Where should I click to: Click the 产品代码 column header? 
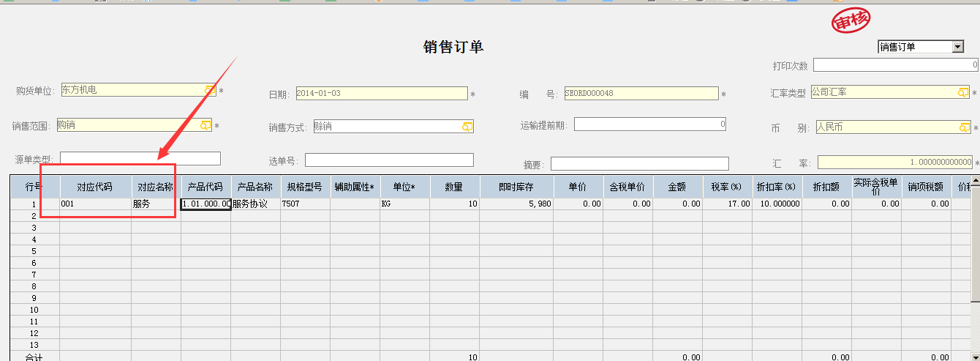[x=206, y=187]
